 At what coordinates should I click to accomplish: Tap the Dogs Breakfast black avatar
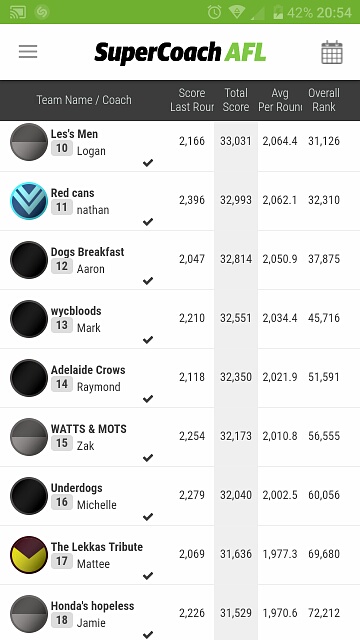tap(29, 260)
